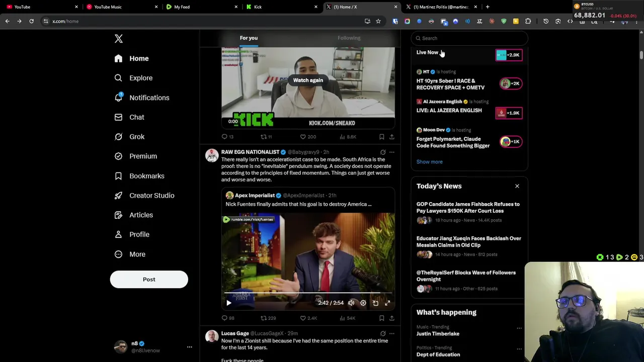Open Premium in the sidebar

coord(135,156)
